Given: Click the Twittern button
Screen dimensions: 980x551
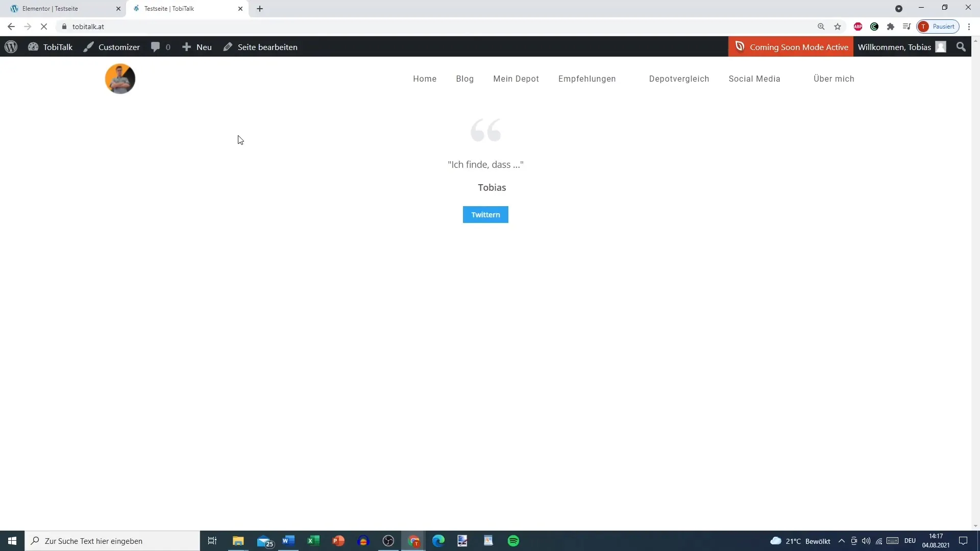Looking at the screenshot, I should 486,215.
